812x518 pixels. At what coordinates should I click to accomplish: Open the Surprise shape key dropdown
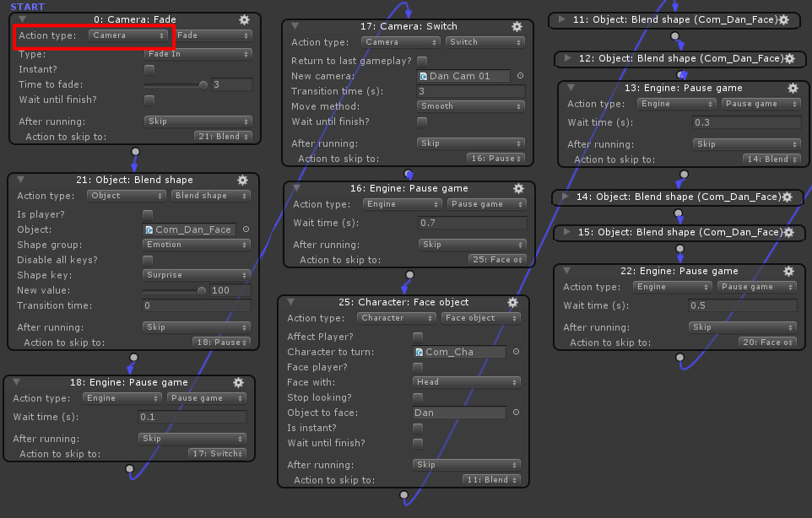197,275
